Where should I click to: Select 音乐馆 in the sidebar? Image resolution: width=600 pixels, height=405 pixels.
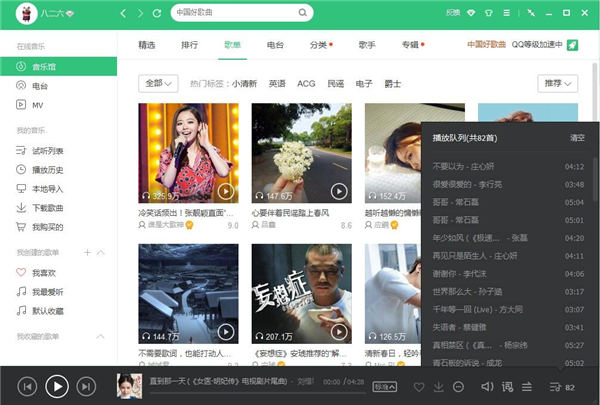59,67
